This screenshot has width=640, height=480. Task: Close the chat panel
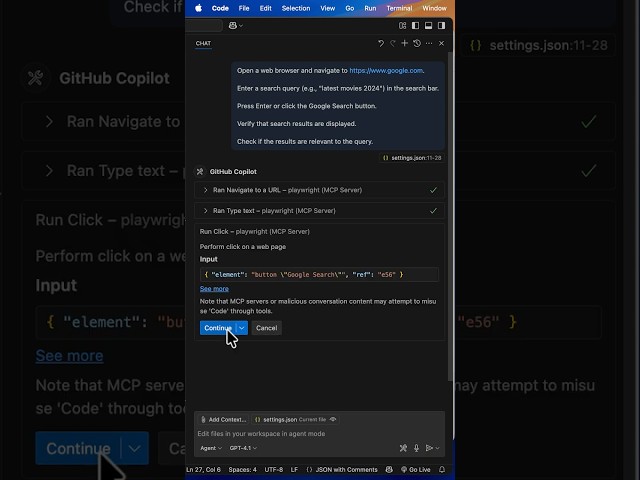441,43
